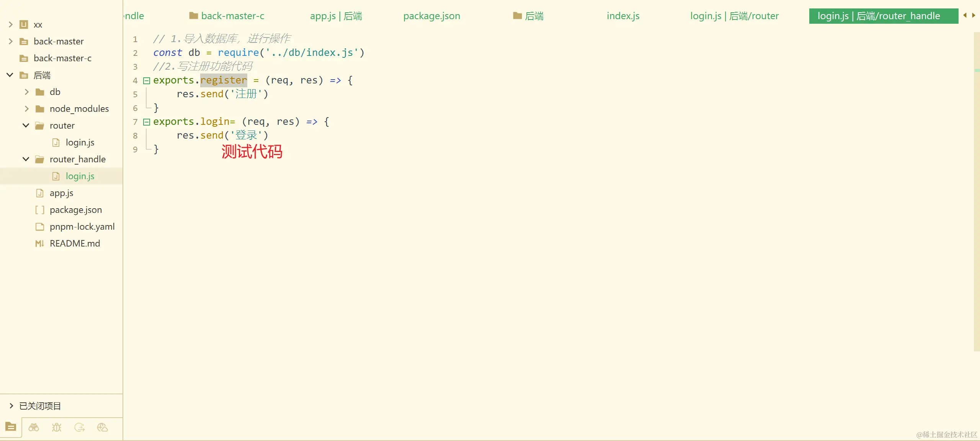Collapse the exports.register code fold on line 4
Image resolution: width=980 pixels, height=441 pixels.
(x=146, y=80)
